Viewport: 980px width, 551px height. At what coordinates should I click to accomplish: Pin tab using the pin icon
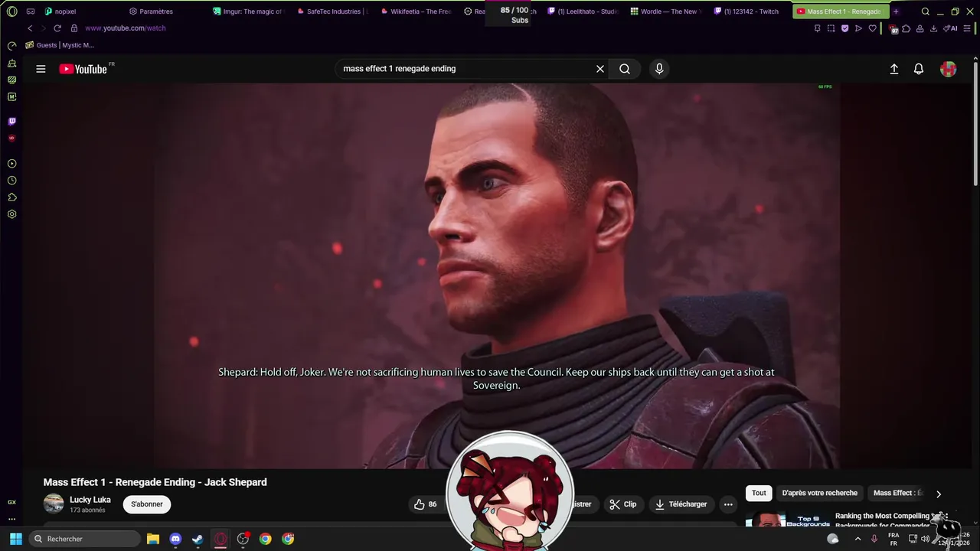(817, 28)
